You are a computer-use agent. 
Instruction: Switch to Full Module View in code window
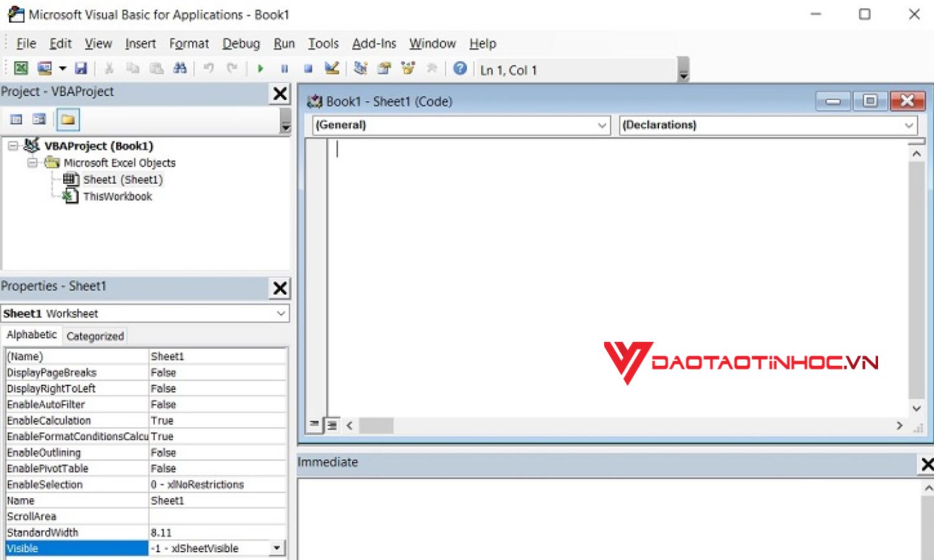click(332, 425)
